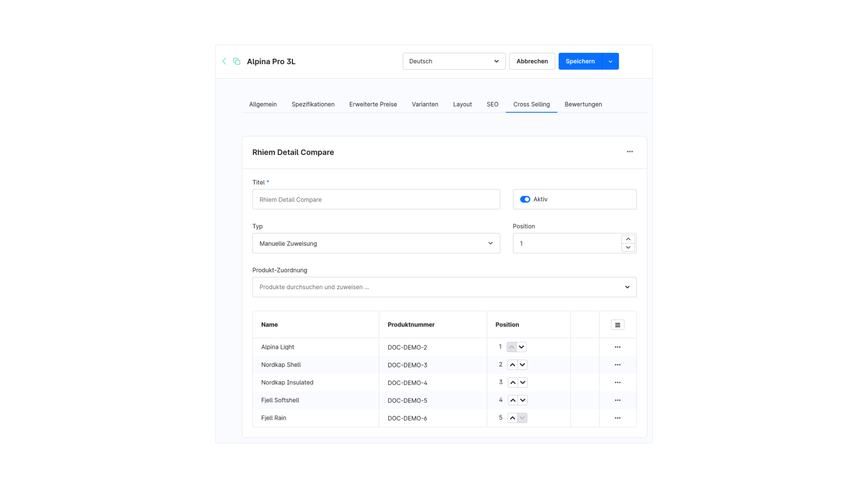Increase the Position field value

(628, 239)
